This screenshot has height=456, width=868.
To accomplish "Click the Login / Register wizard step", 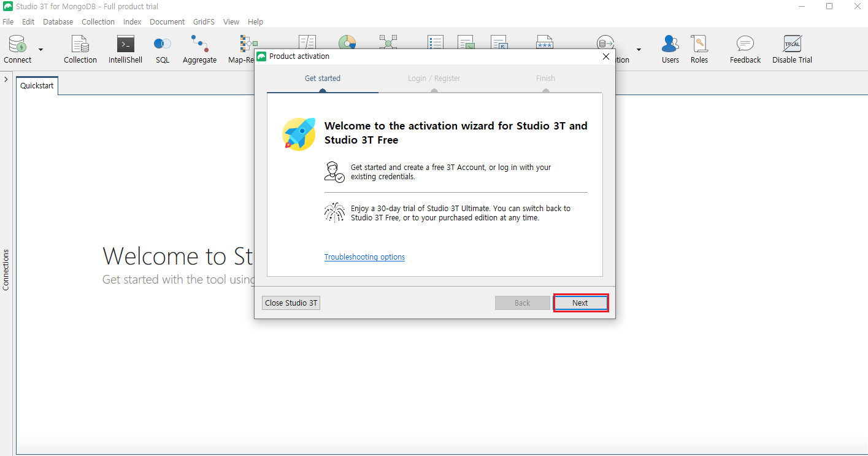I will click(x=434, y=79).
